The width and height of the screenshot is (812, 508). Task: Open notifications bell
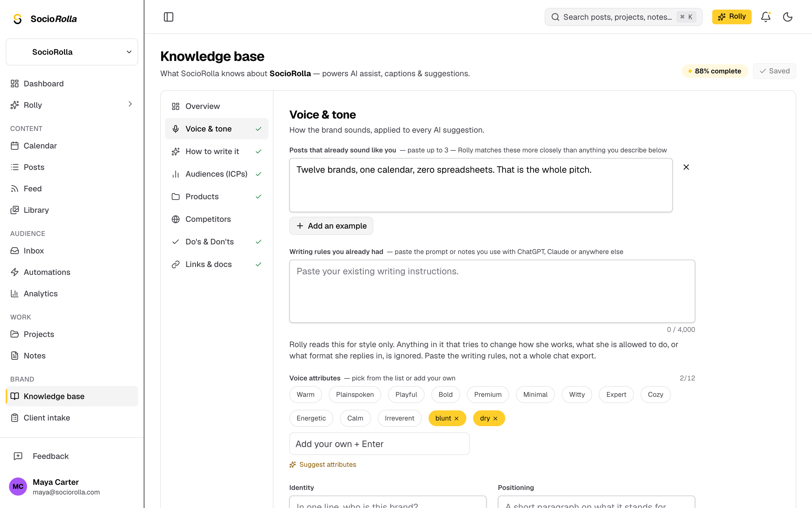(x=766, y=17)
